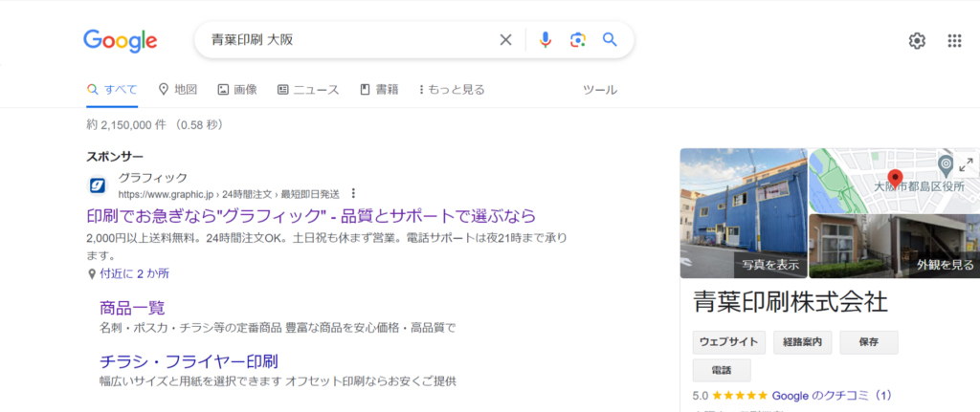Viewport: 980px width, 412px height.
Task: Open the 外観を見る street view thumbnail
Action: [895, 247]
